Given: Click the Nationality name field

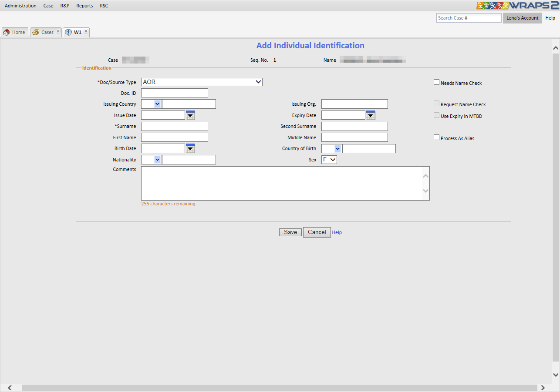Looking at the screenshot, I should (x=189, y=160).
